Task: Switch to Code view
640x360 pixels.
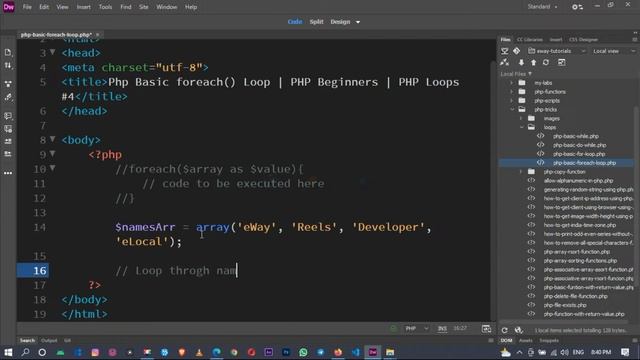Action: click(x=295, y=22)
